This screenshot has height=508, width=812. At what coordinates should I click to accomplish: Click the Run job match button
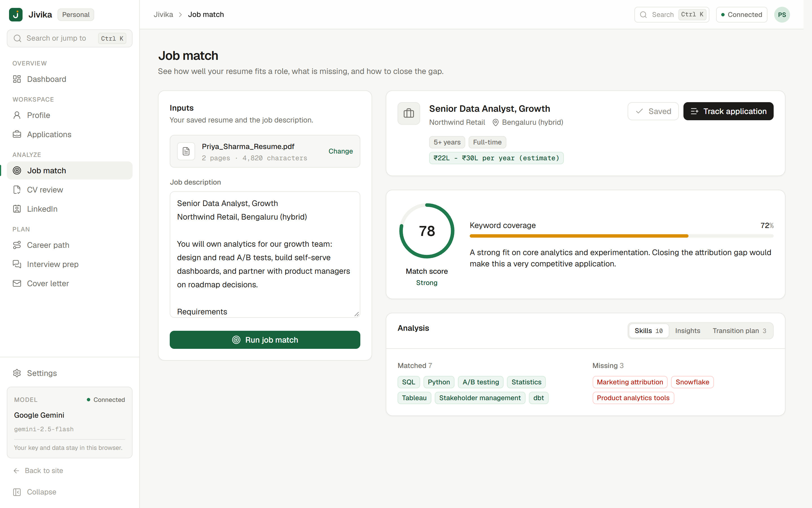(x=265, y=340)
